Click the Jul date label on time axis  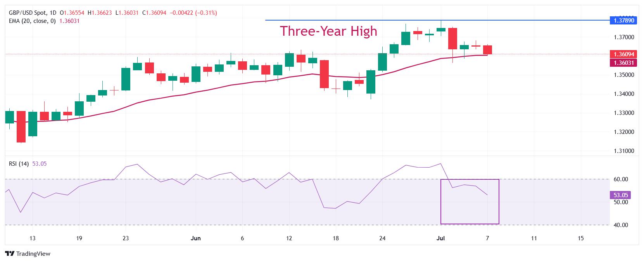coord(441,238)
